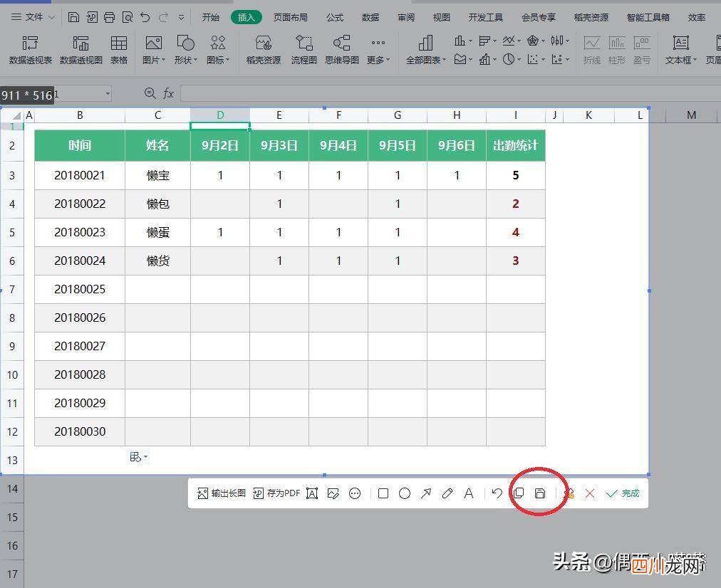
Task: Click the Redo arrow in quick access toolbar
Action: point(163,18)
